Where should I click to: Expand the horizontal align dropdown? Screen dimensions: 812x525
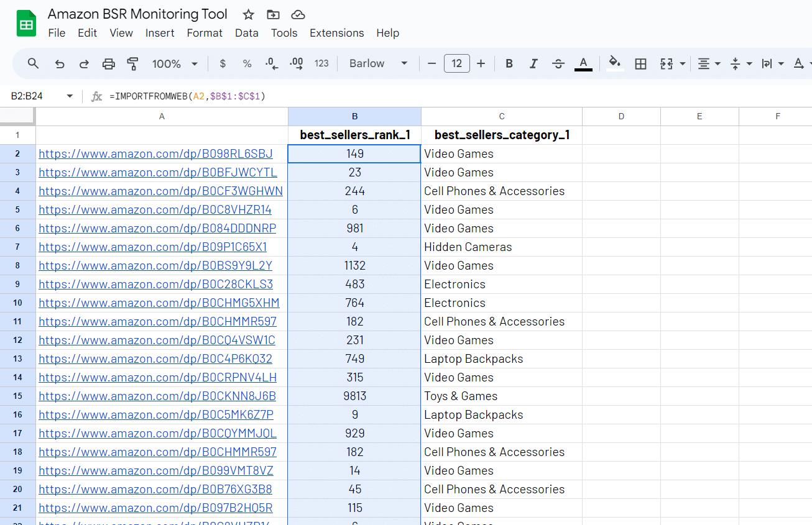click(x=709, y=63)
